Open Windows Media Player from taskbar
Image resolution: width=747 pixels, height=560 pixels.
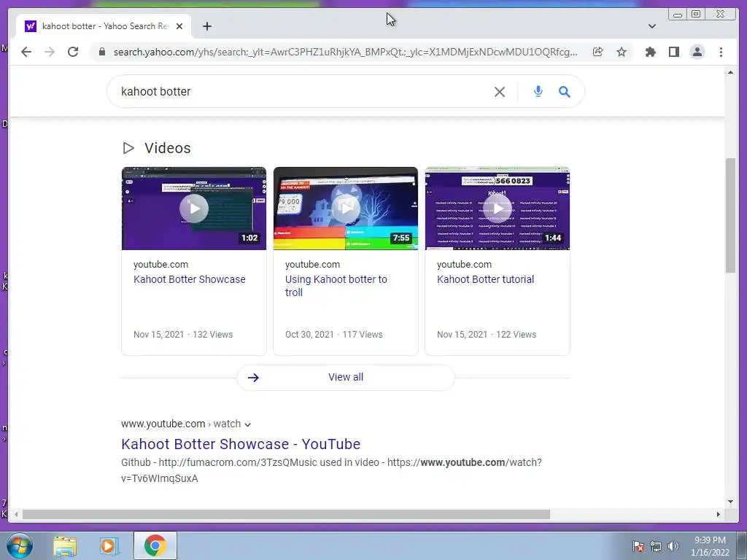click(x=109, y=546)
